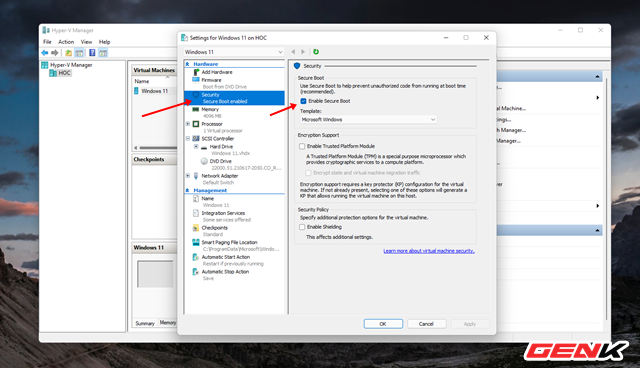Image resolution: width=640 pixels, height=368 pixels.
Task: Open the Help menu in Hyper-V Manager
Action: [x=104, y=42]
